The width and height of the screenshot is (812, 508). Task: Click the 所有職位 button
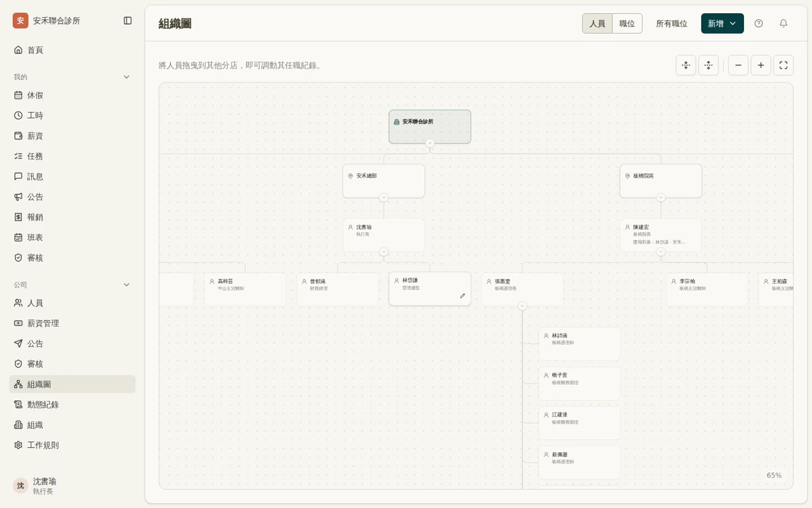point(671,23)
